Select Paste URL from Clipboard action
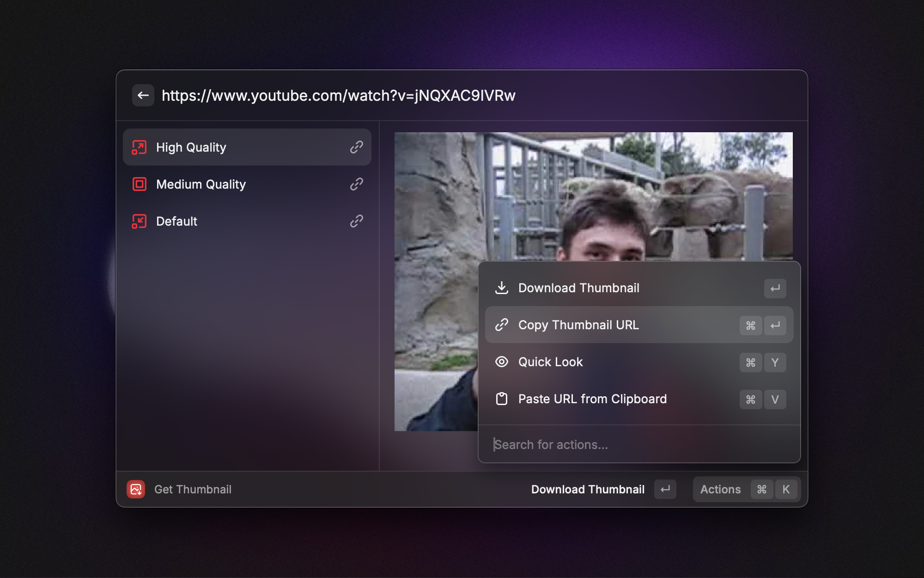Image resolution: width=924 pixels, height=578 pixels. (592, 399)
